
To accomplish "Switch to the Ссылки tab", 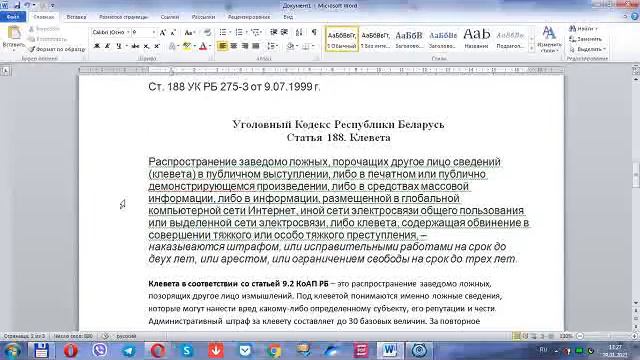I will [170, 17].
